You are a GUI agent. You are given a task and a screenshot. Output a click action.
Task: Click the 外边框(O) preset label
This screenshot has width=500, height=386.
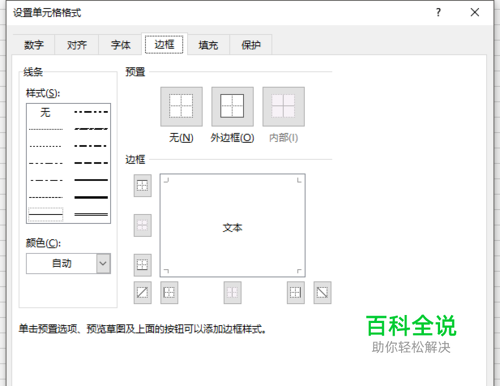pyautogui.click(x=232, y=138)
